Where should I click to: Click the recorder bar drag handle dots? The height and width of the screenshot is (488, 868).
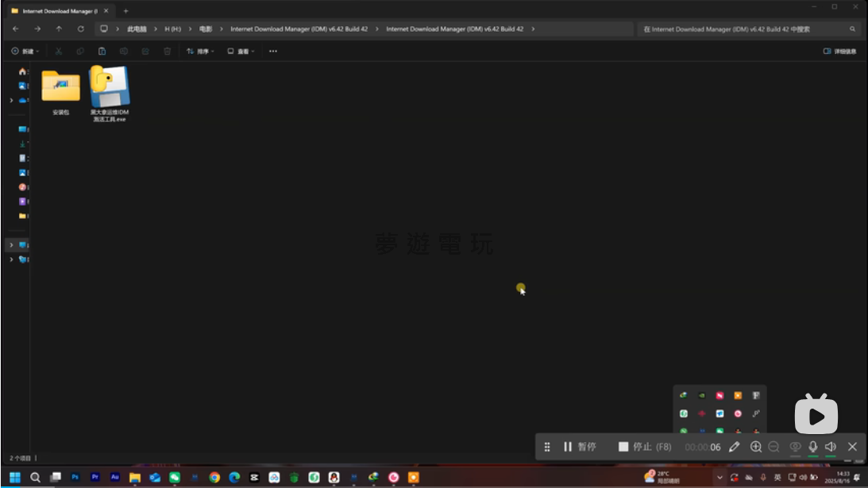tap(547, 447)
